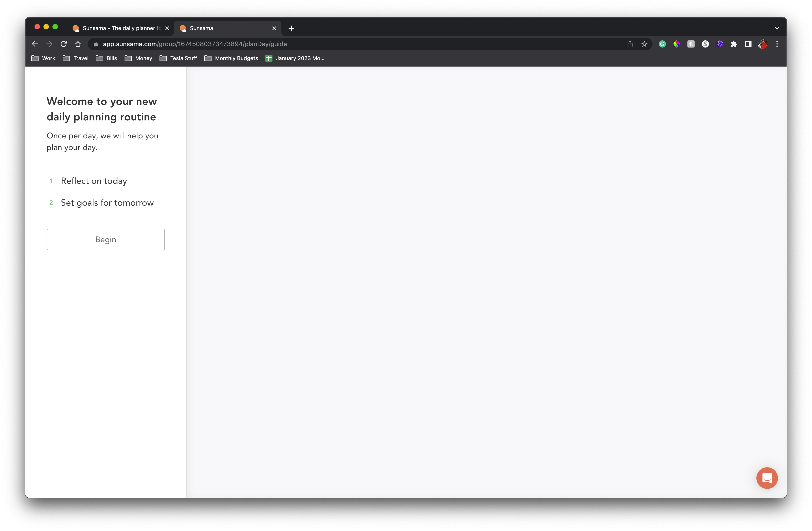Go back to previous page
812x531 pixels.
coord(35,44)
